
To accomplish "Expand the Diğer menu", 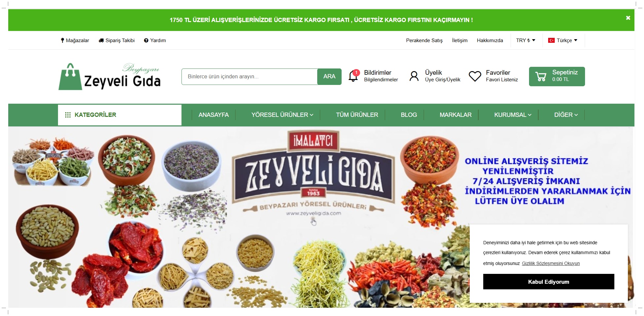I will 566,115.
